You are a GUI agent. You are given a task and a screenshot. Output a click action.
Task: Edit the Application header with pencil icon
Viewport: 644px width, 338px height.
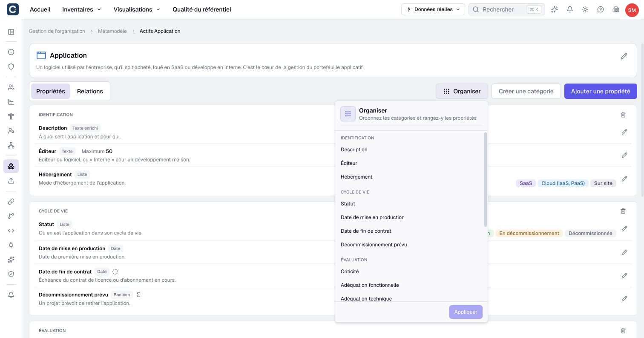point(624,56)
